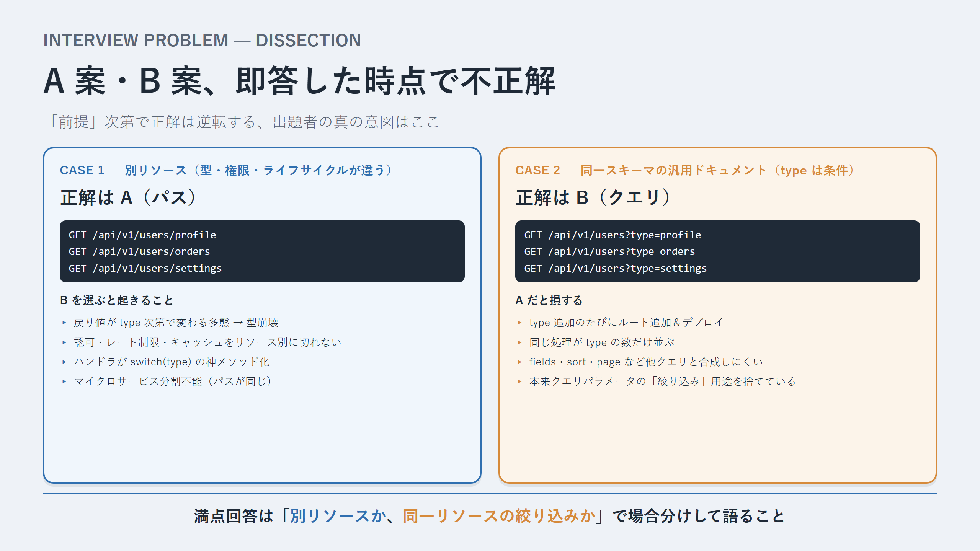Image resolution: width=980 pixels, height=551 pixels.
Task: Click the blue phrase '別リソースか' in footer
Action: pos(338,516)
